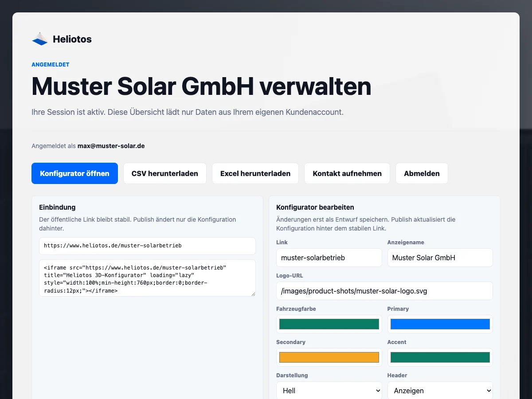This screenshot has height=399, width=532.
Task: Download the Excel file via Excel herunterladen
Action: click(x=255, y=173)
